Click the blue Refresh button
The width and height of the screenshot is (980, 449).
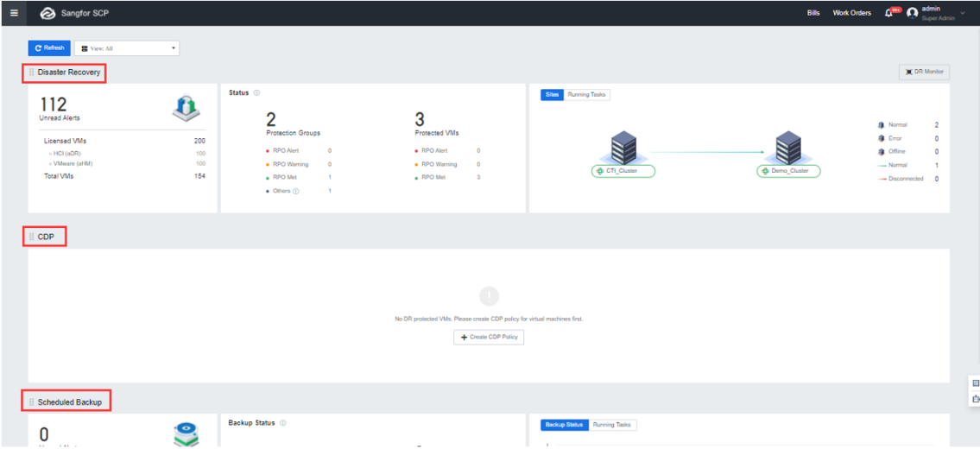tap(49, 48)
